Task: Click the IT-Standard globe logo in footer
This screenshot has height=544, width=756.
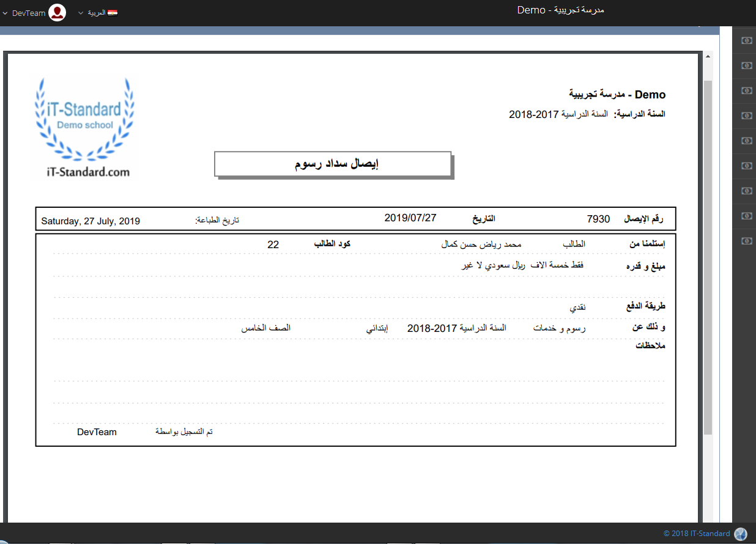Action: click(741, 534)
